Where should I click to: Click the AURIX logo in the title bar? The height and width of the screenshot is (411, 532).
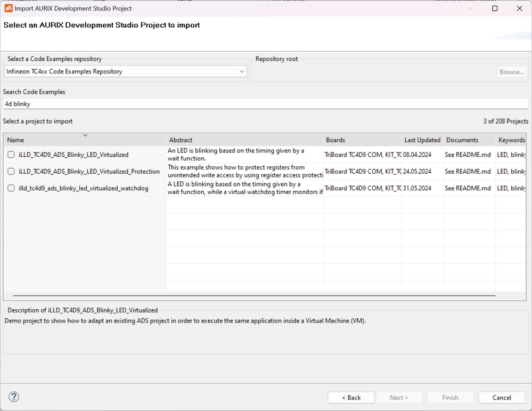point(7,8)
